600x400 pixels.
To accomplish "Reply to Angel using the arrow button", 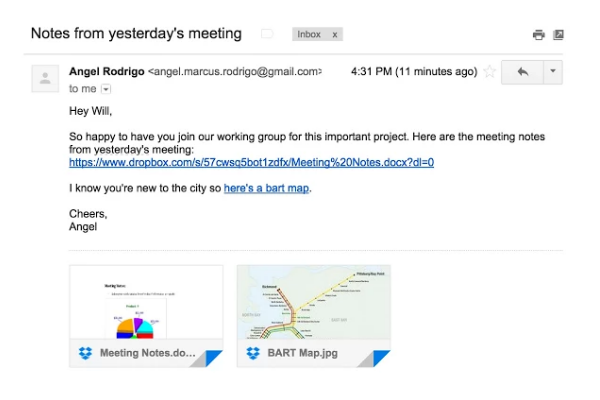I will click(x=522, y=72).
